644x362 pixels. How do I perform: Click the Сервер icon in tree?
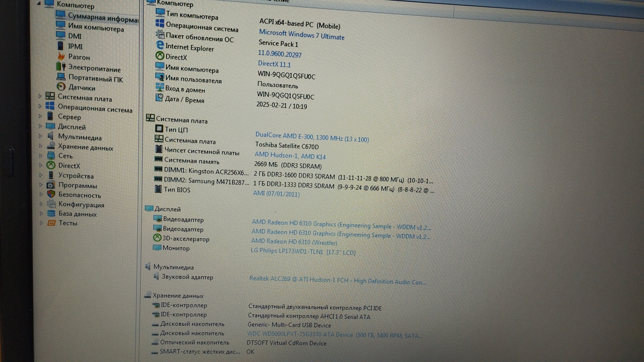50,116
